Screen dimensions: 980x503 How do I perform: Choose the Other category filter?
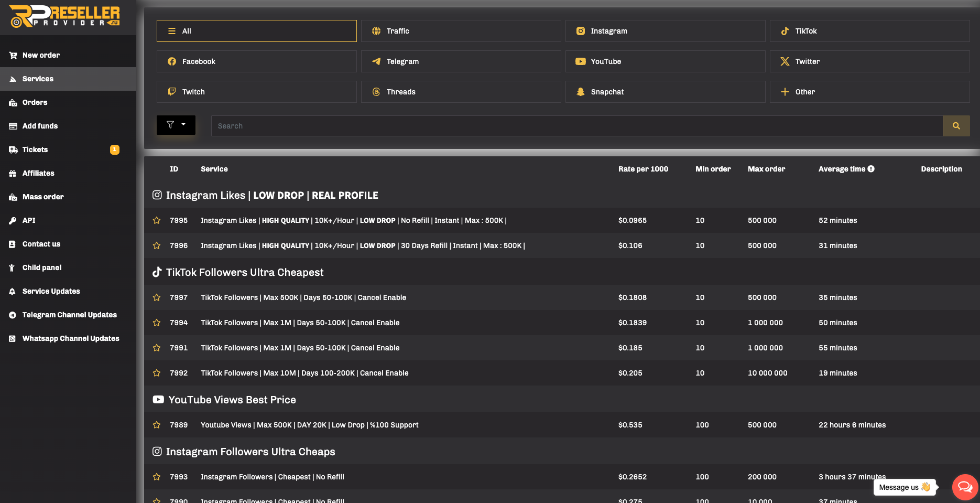point(869,92)
